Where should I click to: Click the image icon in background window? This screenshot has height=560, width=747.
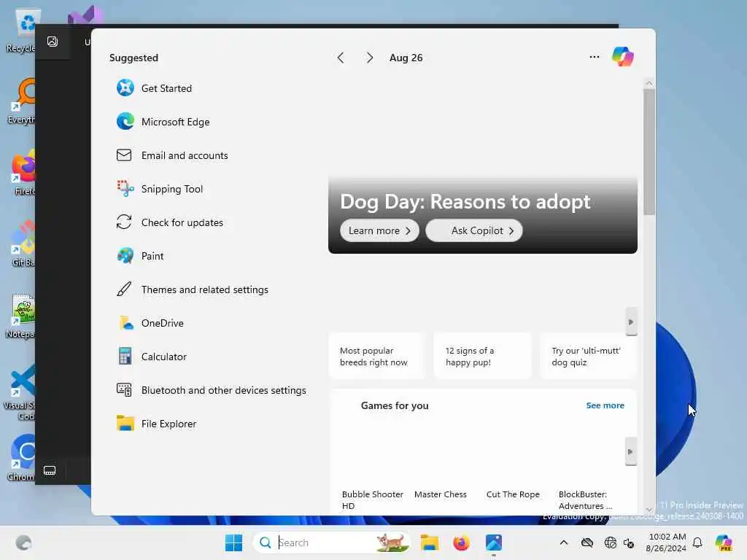pos(53,42)
